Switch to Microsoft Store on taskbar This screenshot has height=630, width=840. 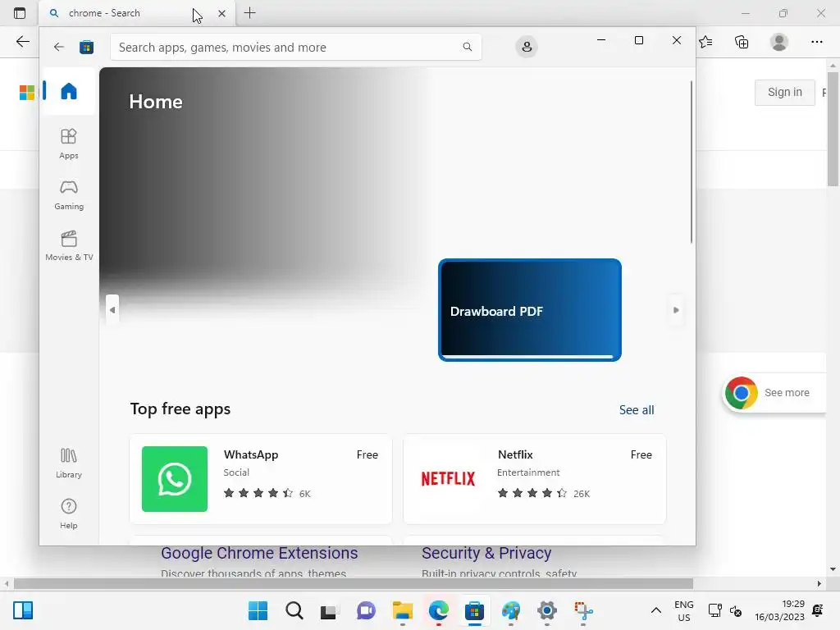coord(475,610)
